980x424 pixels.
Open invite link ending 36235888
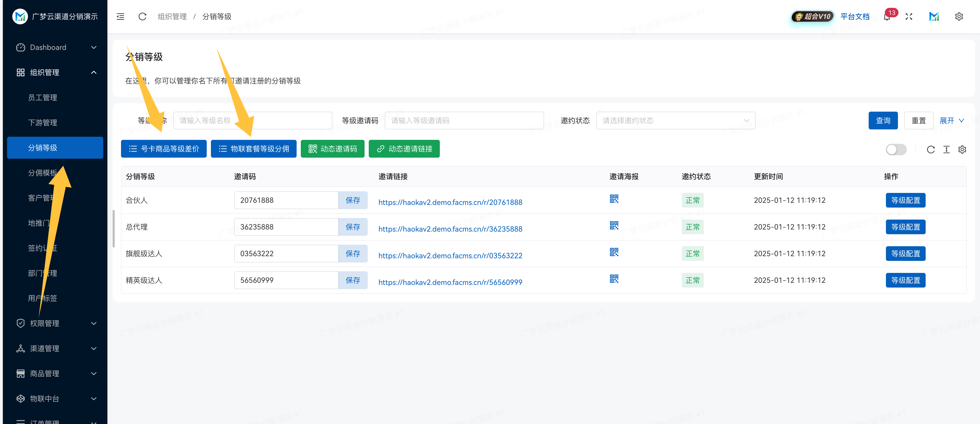click(x=450, y=229)
